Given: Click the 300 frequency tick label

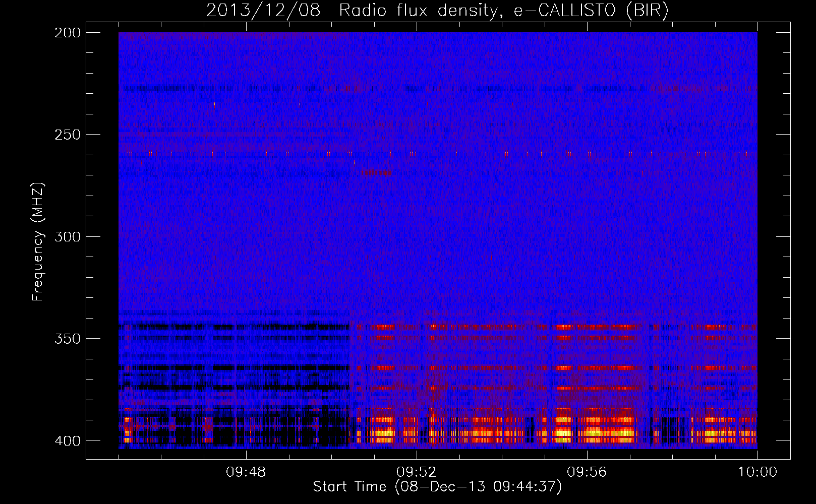Looking at the screenshot, I should (67, 236).
